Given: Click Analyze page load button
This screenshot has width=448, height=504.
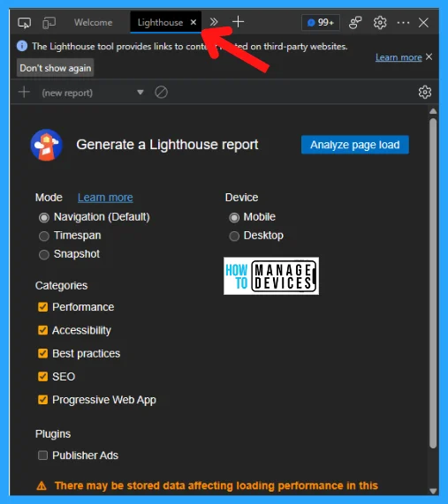Looking at the screenshot, I should 355,145.
